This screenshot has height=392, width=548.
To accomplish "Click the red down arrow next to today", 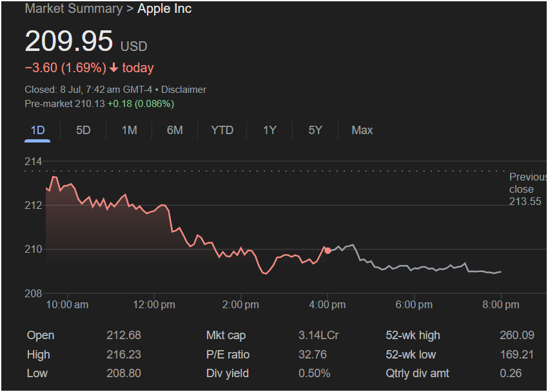I will (113, 68).
